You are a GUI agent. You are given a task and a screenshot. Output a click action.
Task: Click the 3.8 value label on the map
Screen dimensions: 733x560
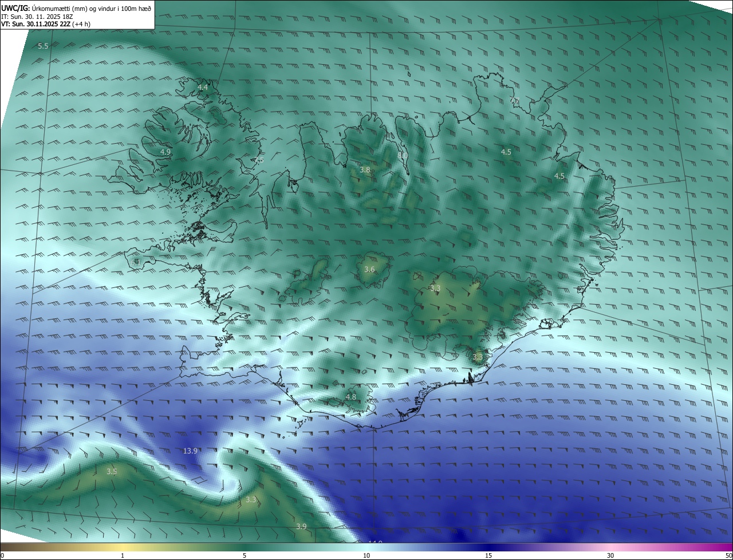tap(365, 170)
